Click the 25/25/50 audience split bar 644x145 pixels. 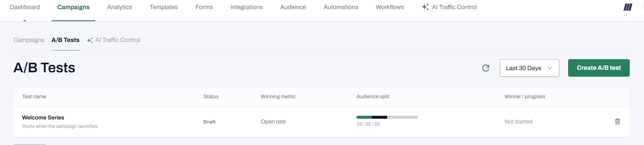click(387, 117)
